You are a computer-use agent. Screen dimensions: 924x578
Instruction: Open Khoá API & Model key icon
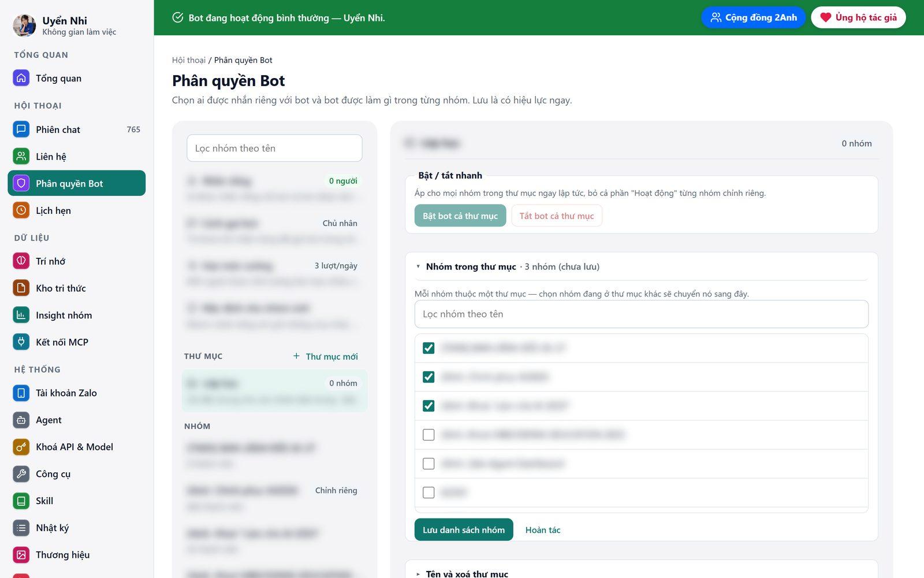21,447
